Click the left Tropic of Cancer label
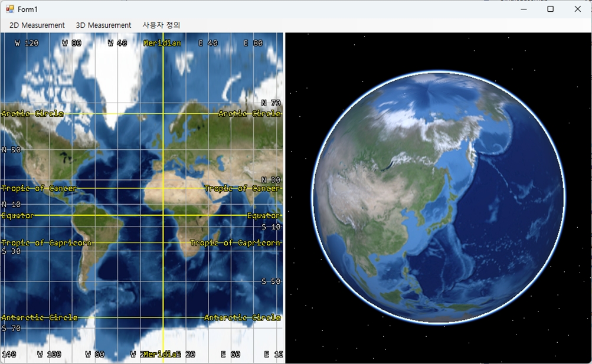The image size is (592, 364). tap(40, 188)
